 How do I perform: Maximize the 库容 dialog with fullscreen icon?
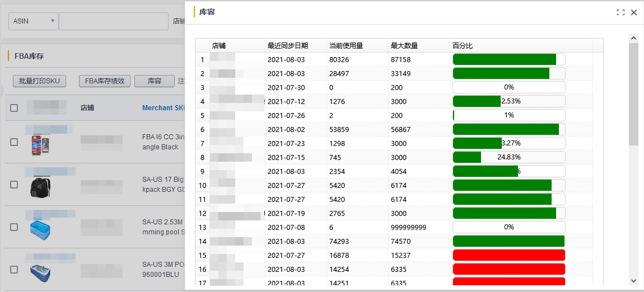point(620,12)
